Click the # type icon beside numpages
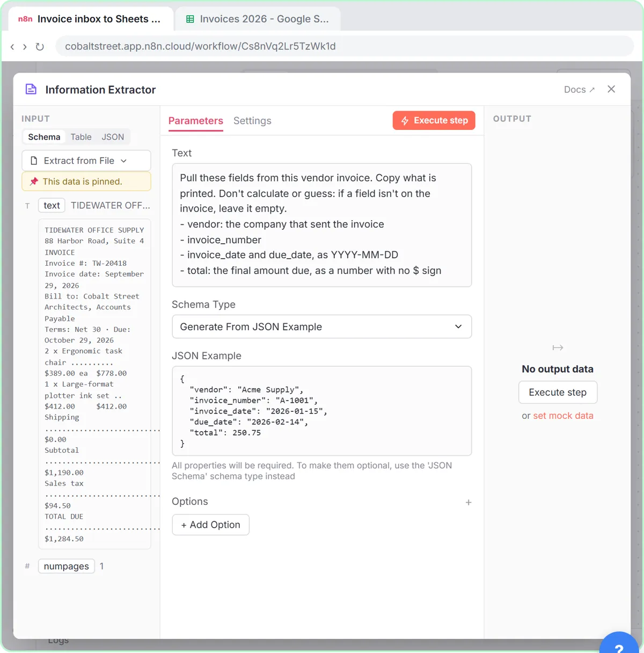644x653 pixels. [27, 566]
